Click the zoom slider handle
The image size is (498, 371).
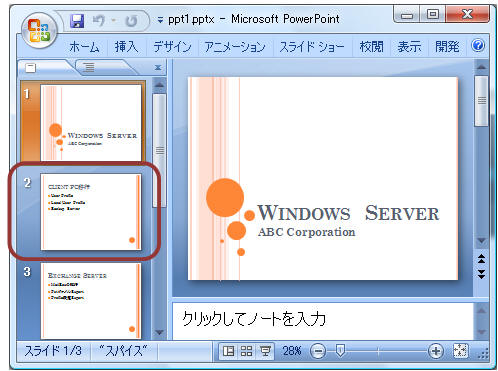pyautogui.click(x=340, y=350)
